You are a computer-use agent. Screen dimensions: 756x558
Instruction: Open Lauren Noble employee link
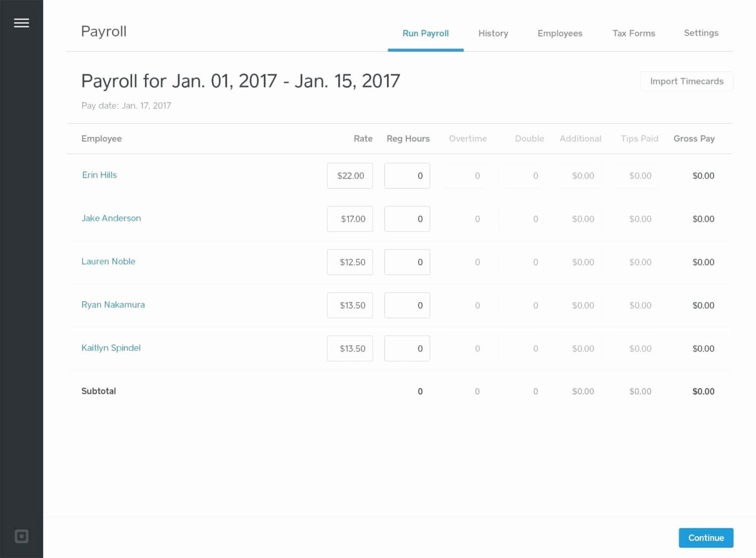tap(108, 261)
